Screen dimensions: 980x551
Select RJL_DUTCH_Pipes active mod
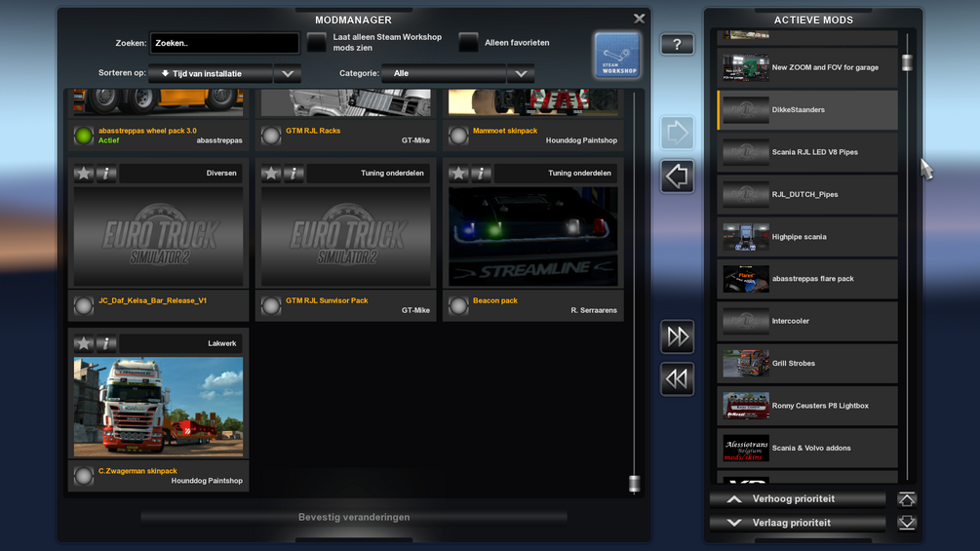point(807,194)
